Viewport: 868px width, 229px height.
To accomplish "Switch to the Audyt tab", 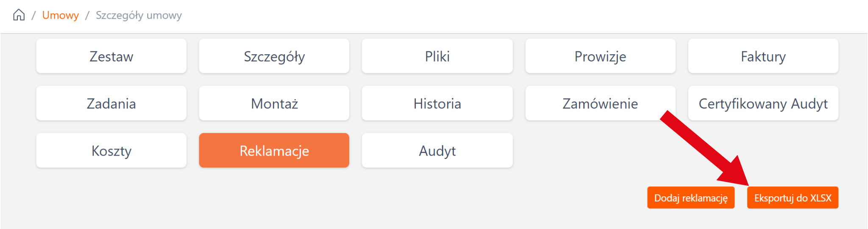I will (x=437, y=151).
